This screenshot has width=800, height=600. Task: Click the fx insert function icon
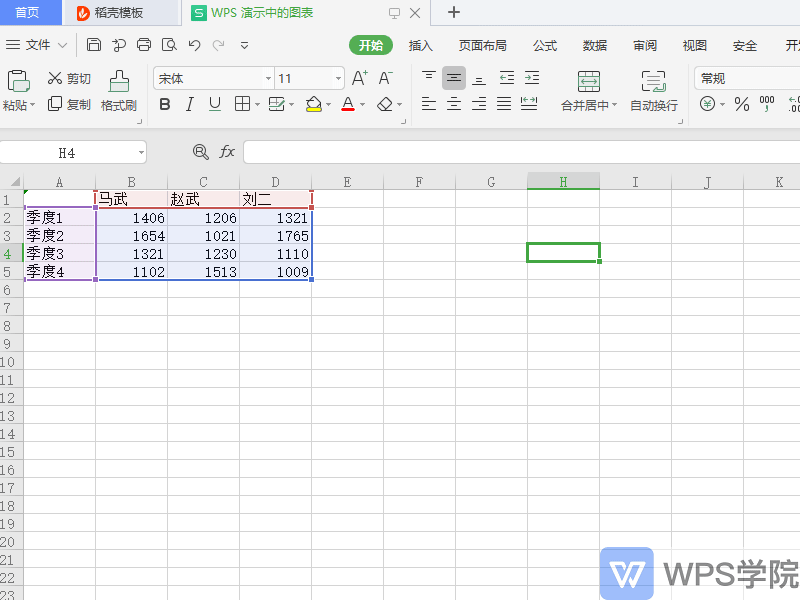click(x=227, y=152)
